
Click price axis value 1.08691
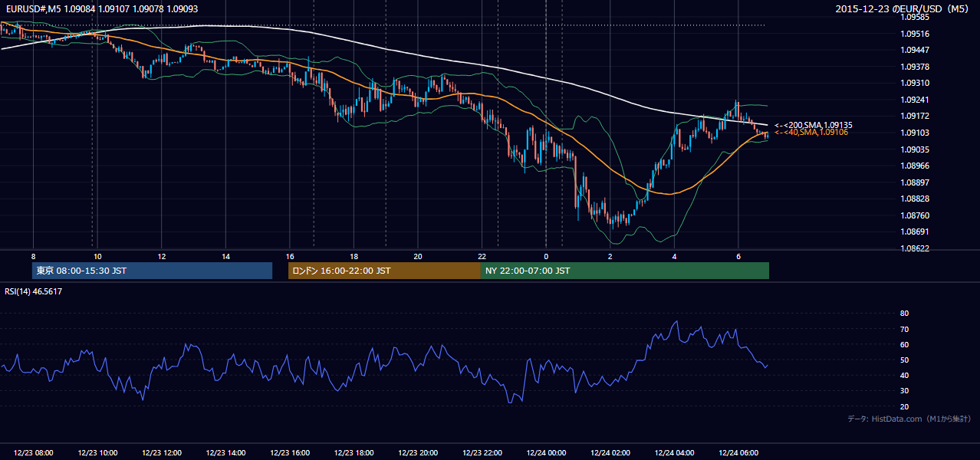tap(915, 232)
